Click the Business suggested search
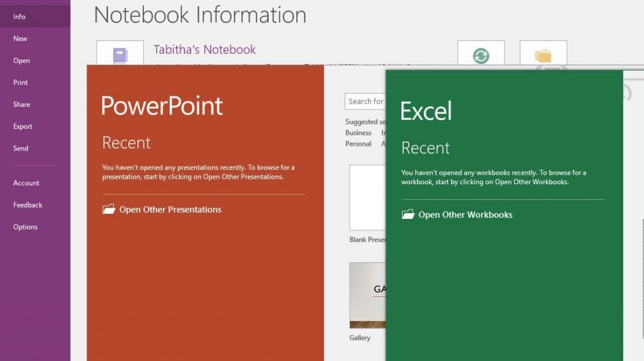The height and width of the screenshot is (361, 644). pyautogui.click(x=358, y=133)
